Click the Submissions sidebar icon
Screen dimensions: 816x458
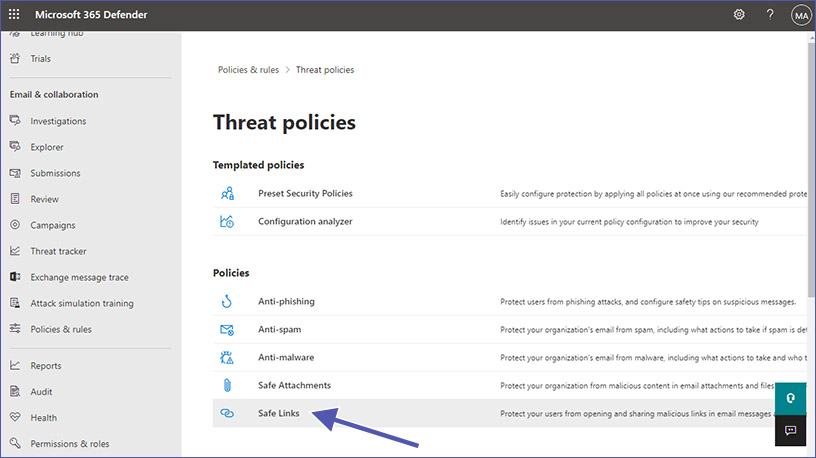(x=15, y=173)
